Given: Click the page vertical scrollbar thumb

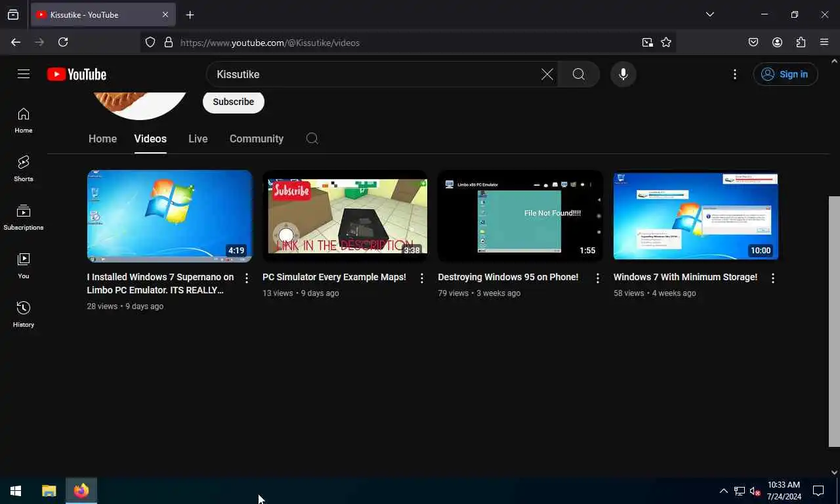Looking at the screenshot, I should pyautogui.click(x=834, y=322).
